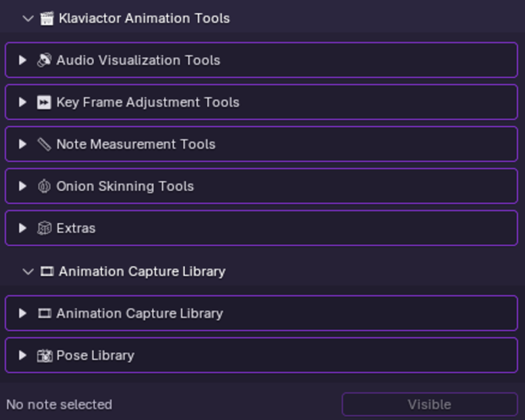Toggle the Visible option

[x=429, y=404]
